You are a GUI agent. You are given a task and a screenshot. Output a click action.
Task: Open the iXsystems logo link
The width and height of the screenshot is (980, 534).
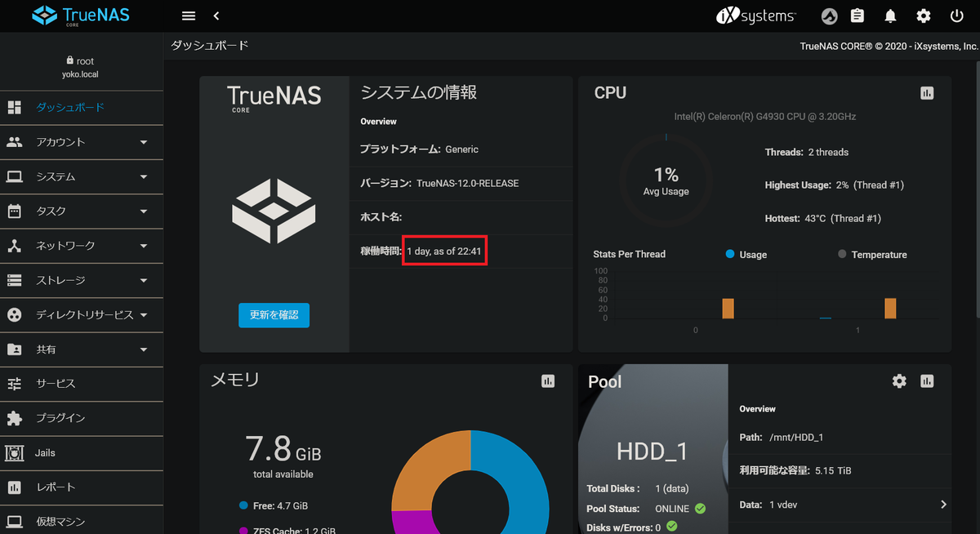756,16
